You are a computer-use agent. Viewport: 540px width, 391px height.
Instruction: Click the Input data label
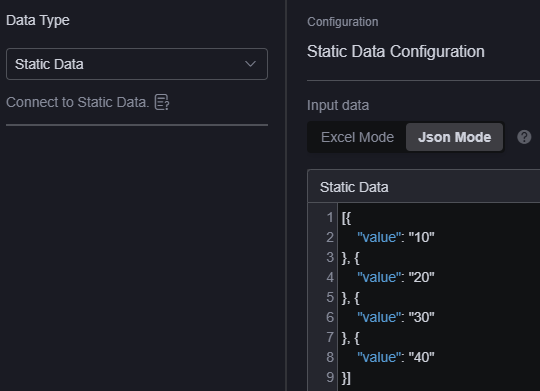pos(338,105)
